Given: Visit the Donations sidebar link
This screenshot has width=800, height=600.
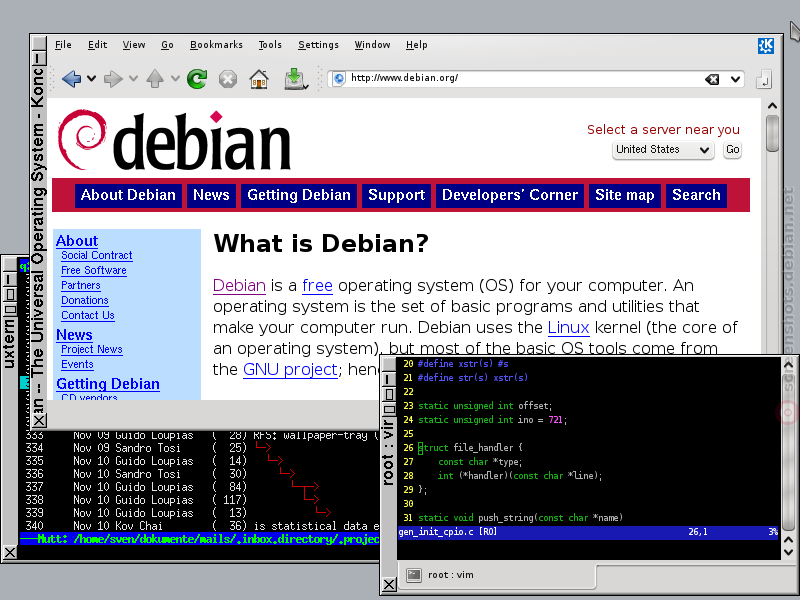Looking at the screenshot, I should coord(85,301).
